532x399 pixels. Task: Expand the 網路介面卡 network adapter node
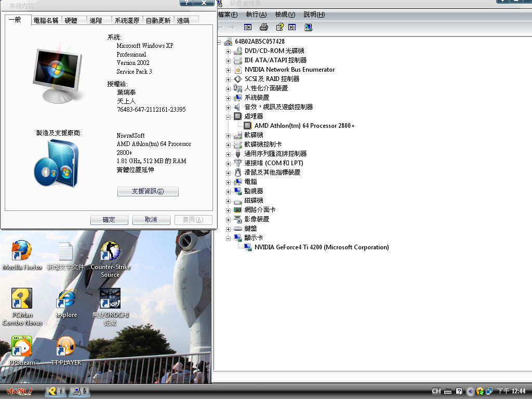point(228,210)
